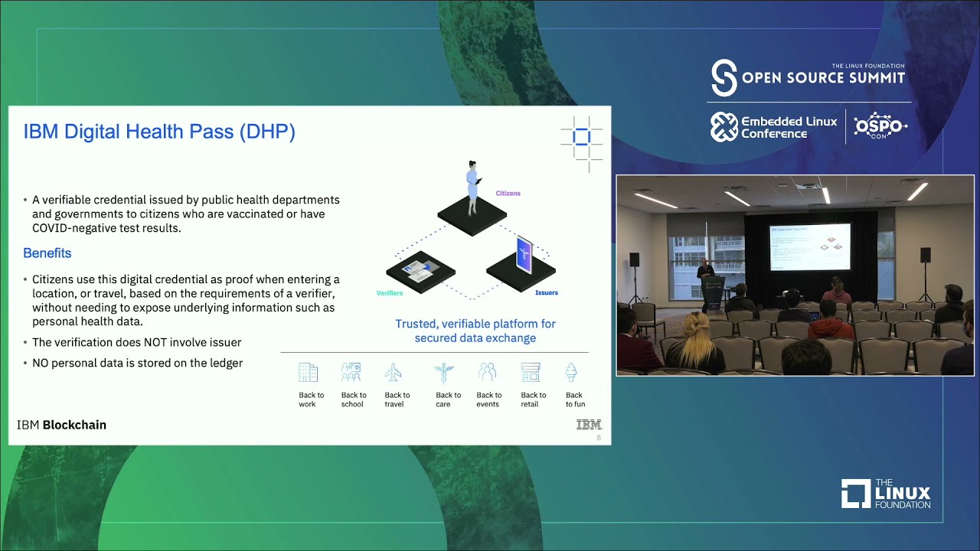Click the projector screen in the video feed

click(x=810, y=246)
